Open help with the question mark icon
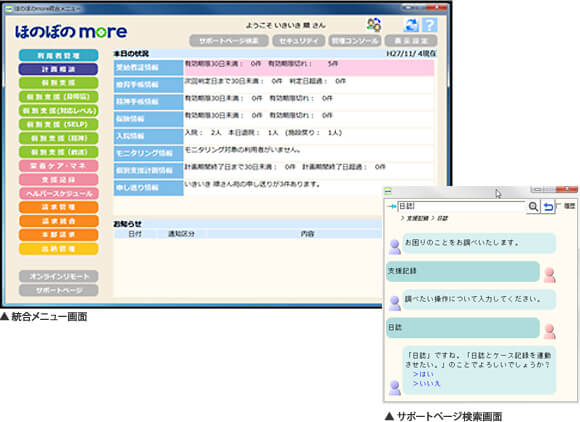 (x=429, y=25)
